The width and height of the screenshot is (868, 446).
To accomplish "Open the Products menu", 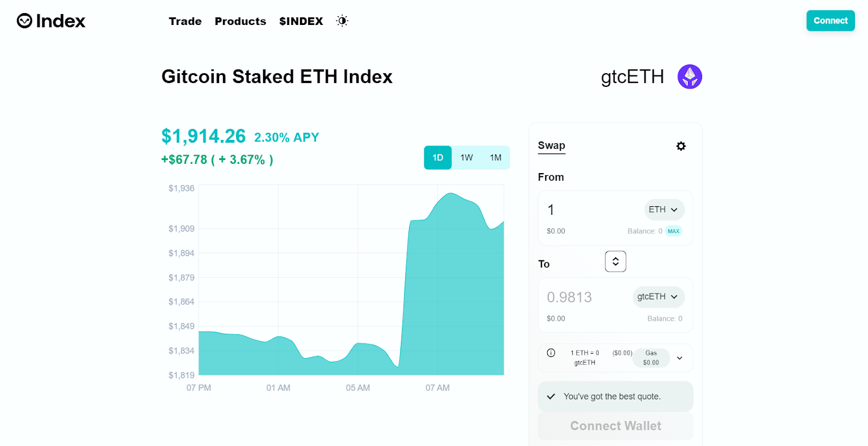I will pos(240,21).
